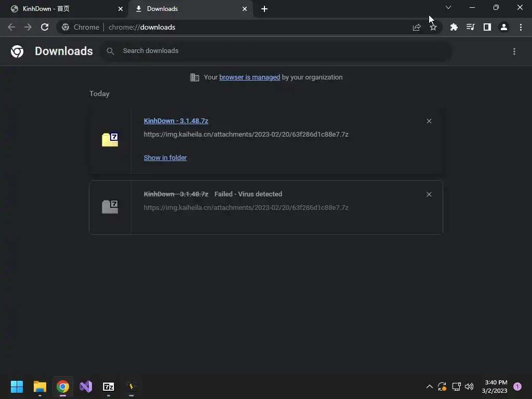
Task: Open the Chrome three-dot menu
Action: tap(521, 27)
